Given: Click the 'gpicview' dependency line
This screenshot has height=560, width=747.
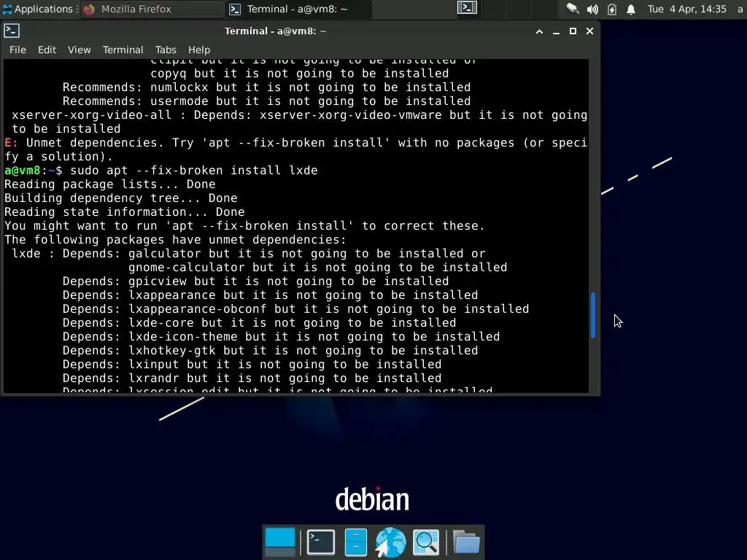Looking at the screenshot, I should 256,281.
